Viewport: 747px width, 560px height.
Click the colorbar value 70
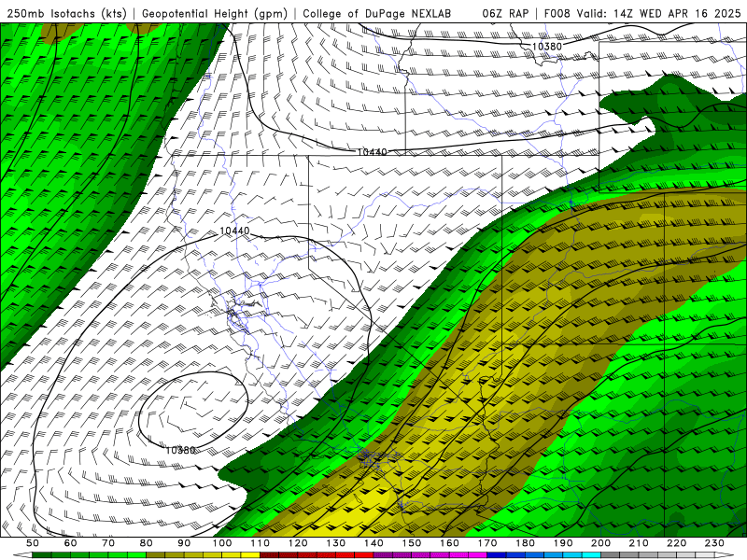point(108,543)
